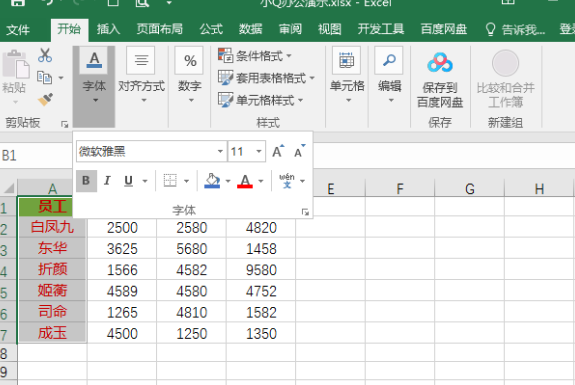
Task: Expand font color dropdown arrow
Action: click(x=261, y=181)
